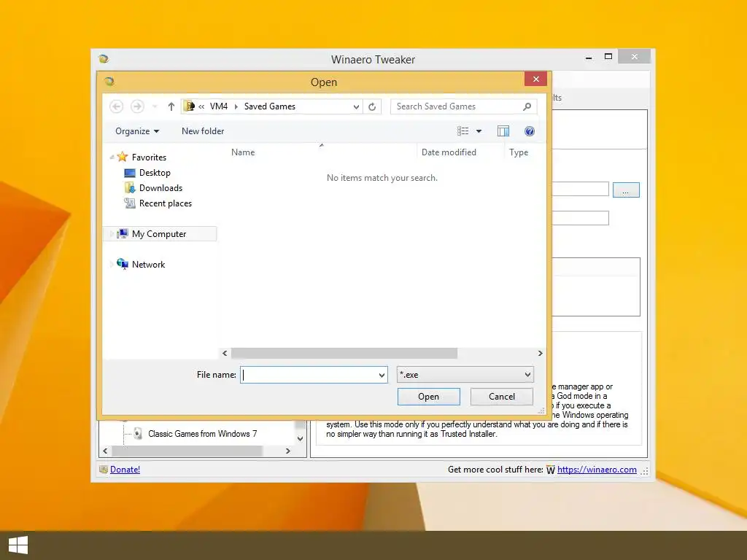Show the preview pane
This screenshot has width=747, height=560.
point(503,131)
